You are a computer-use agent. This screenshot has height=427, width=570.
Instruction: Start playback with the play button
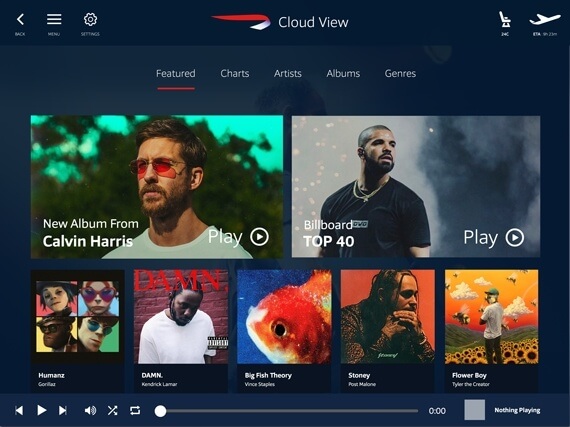(x=42, y=411)
